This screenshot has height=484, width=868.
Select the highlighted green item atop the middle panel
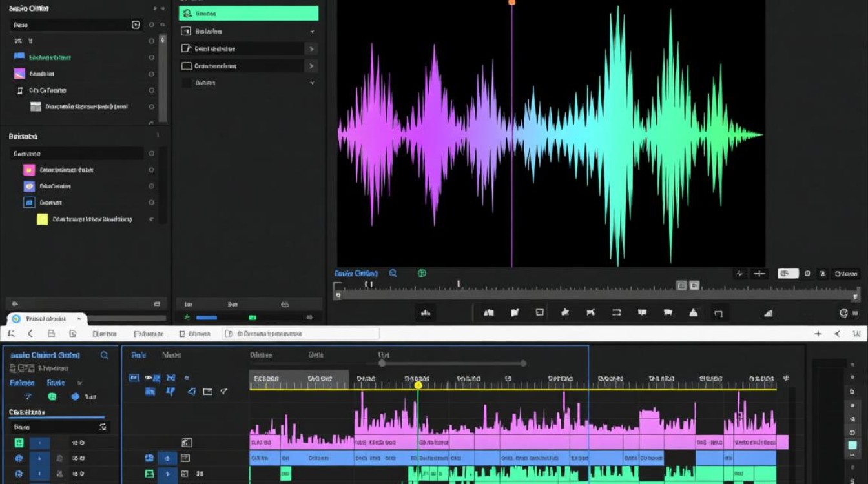(x=249, y=14)
